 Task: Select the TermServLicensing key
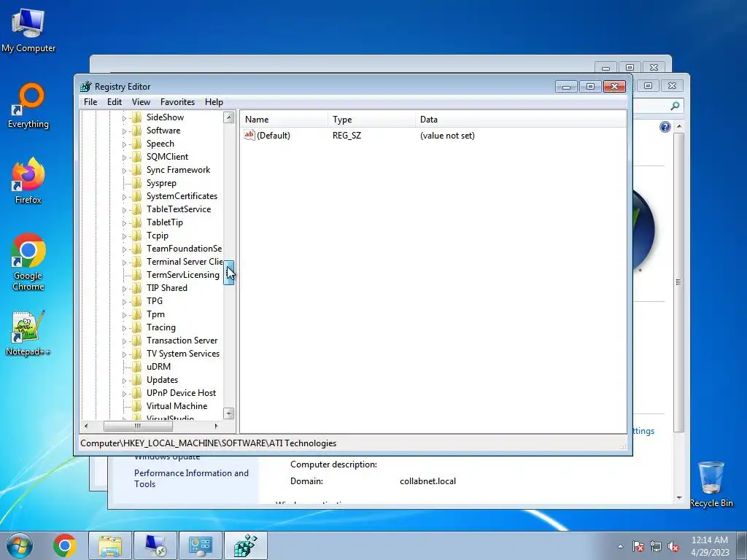pyautogui.click(x=183, y=275)
